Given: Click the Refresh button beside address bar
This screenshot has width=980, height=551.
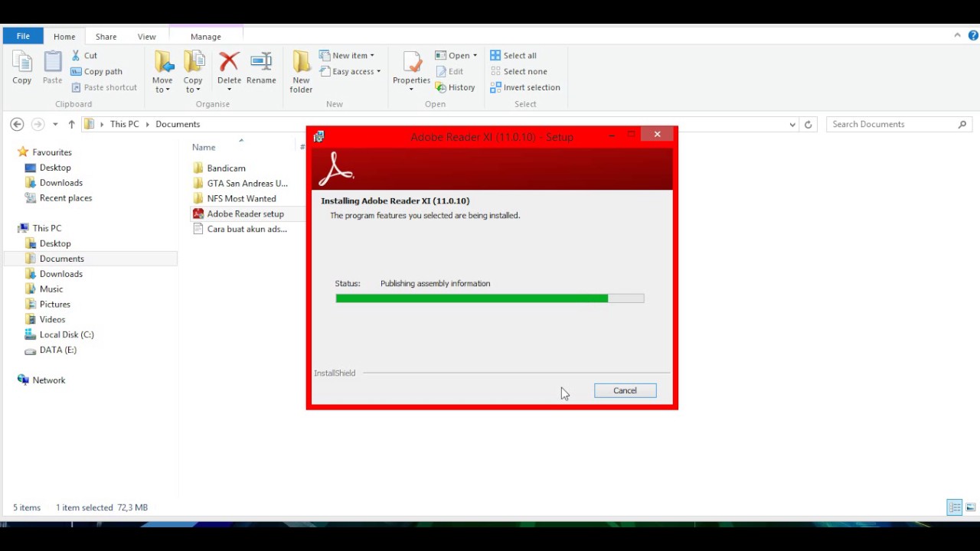Looking at the screenshot, I should (808, 124).
